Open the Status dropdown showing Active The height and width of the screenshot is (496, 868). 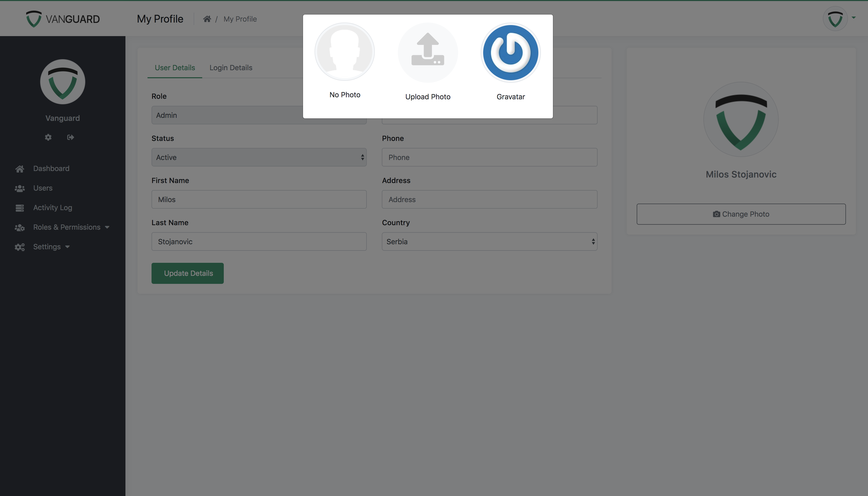(259, 157)
